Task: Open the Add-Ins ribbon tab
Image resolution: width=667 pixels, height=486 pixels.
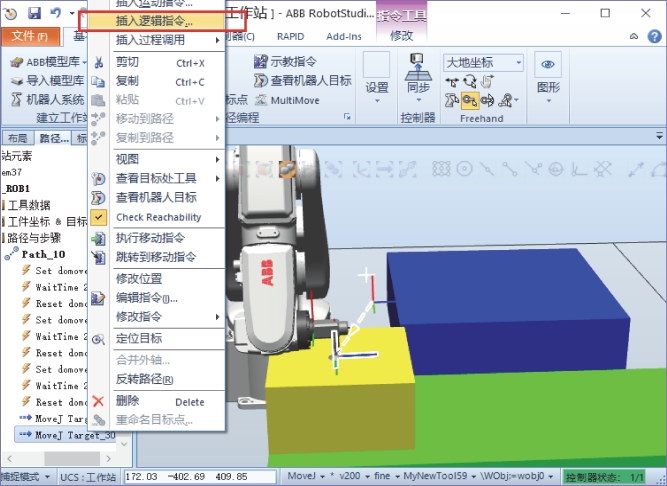Action: [x=344, y=37]
